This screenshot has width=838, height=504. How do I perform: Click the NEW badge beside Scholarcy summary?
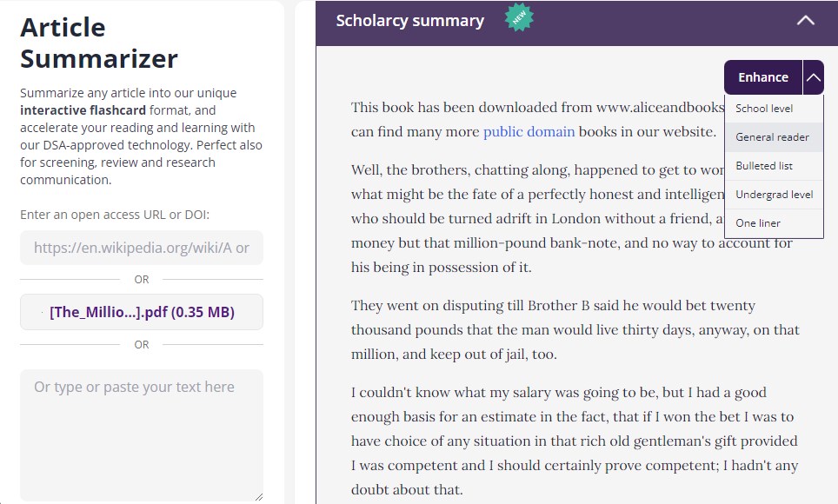click(519, 18)
